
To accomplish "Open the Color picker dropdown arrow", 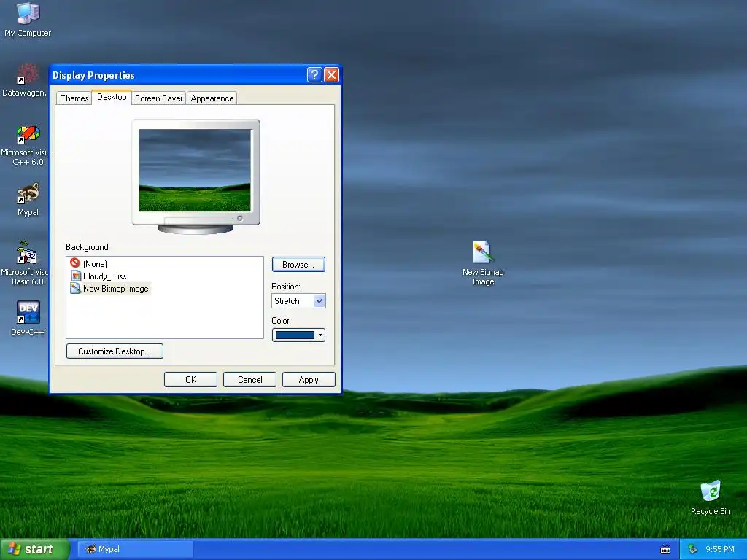I will [321, 335].
